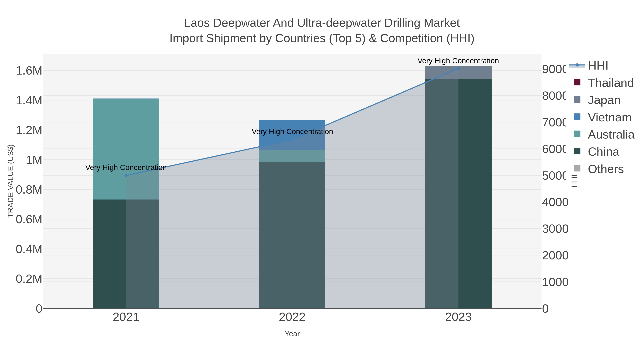This screenshot has width=644, height=362.
Task: Click the 2022 China bar segment
Action: pos(292,235)
